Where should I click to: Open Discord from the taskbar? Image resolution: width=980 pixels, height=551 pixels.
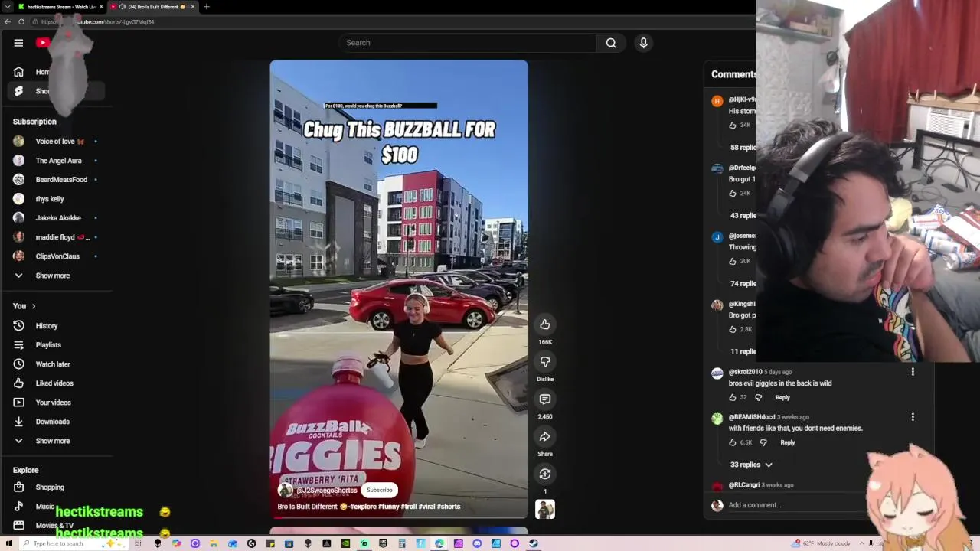[477, 544]
